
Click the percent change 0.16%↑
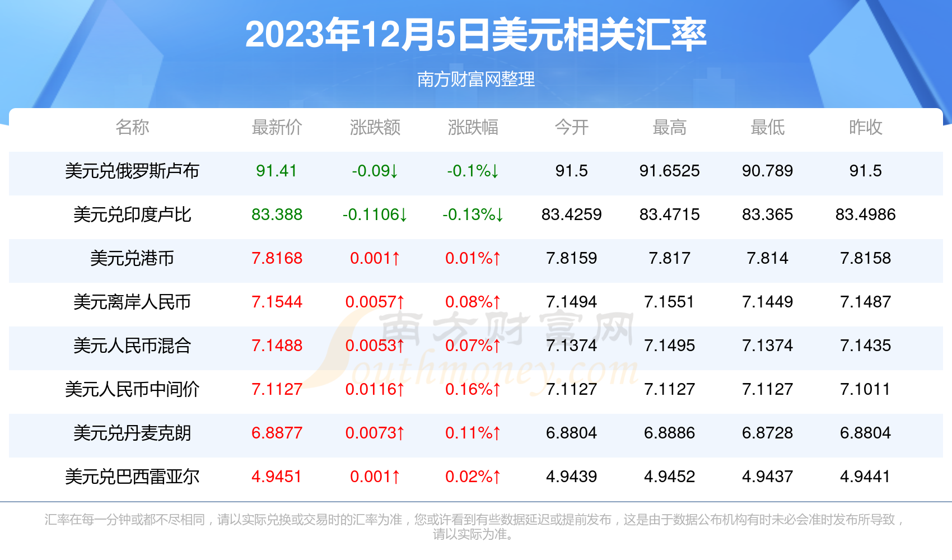click(473, 389)
